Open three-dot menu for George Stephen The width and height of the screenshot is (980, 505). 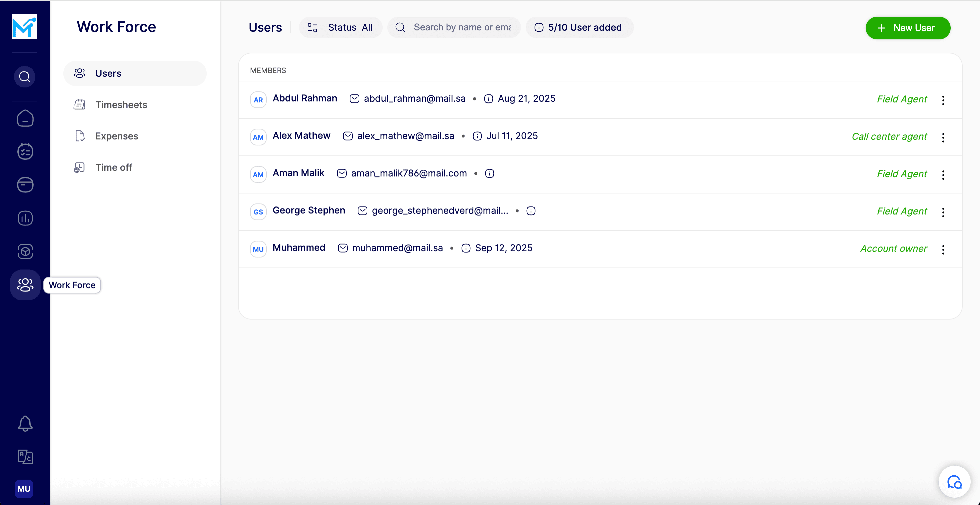pyautogui.click(x=943, y=212)
